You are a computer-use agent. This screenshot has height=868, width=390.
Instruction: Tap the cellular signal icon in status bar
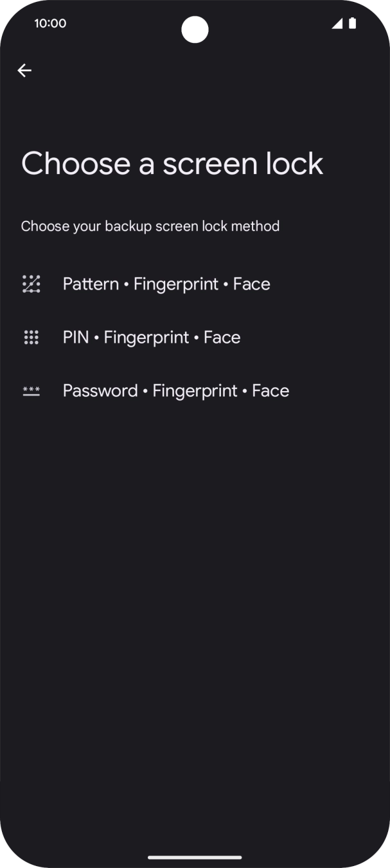[337, 23]
